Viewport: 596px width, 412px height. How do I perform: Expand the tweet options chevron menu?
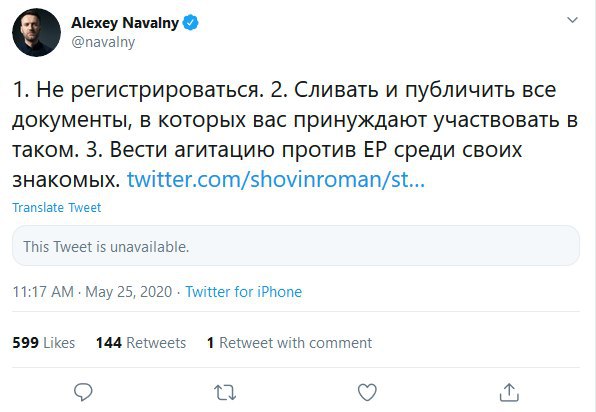[x=572, y=20]
